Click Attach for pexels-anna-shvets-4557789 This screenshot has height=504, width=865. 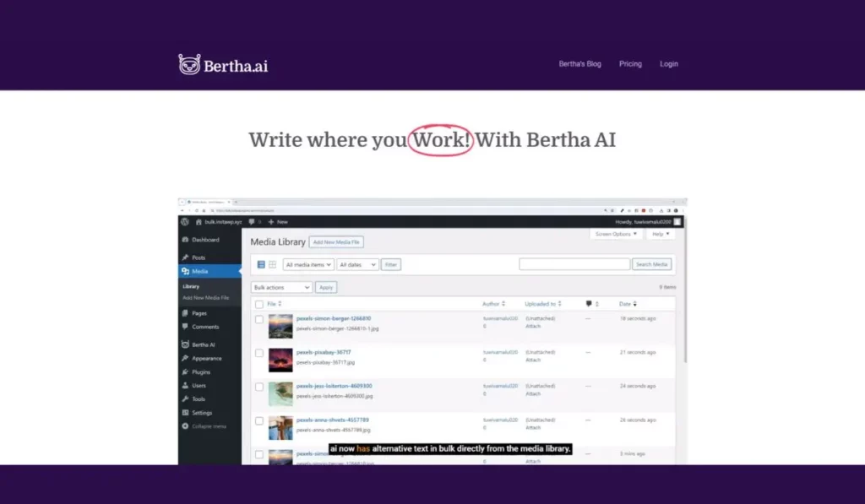(x=533, y=428)
